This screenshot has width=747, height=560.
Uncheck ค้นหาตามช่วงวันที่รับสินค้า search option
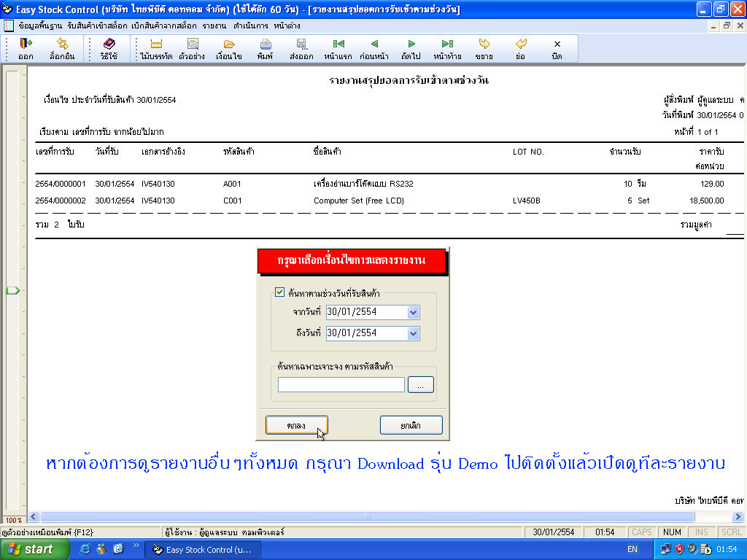click(x=279, y=291)
